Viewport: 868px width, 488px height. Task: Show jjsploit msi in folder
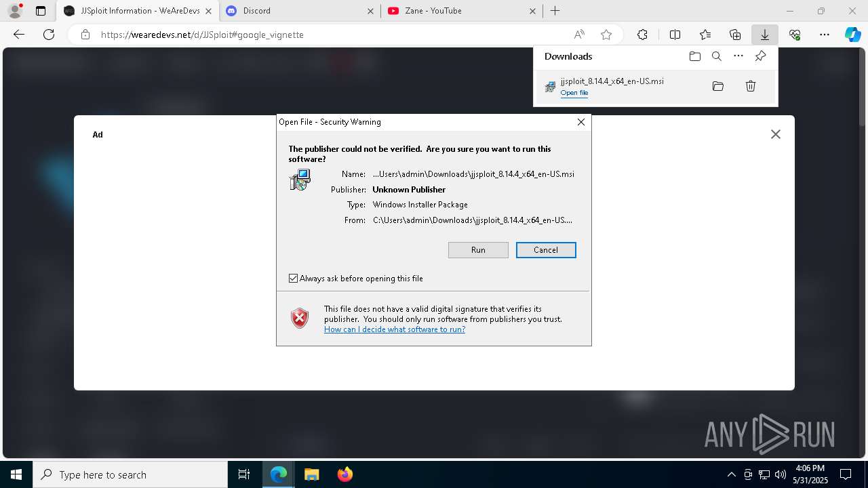(718, 86)
